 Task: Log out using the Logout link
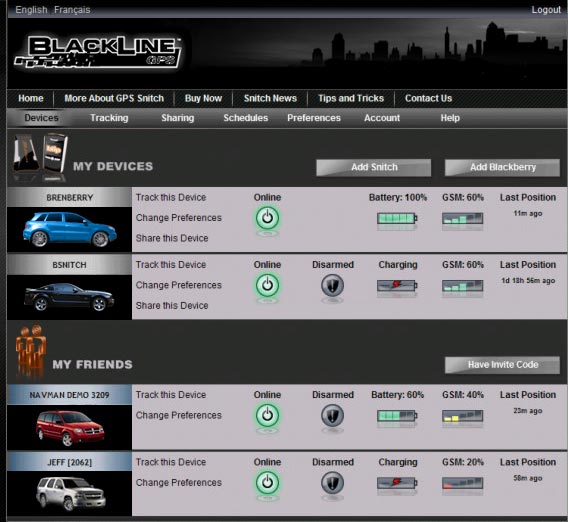pyautogui.click(x=546, y=9)
